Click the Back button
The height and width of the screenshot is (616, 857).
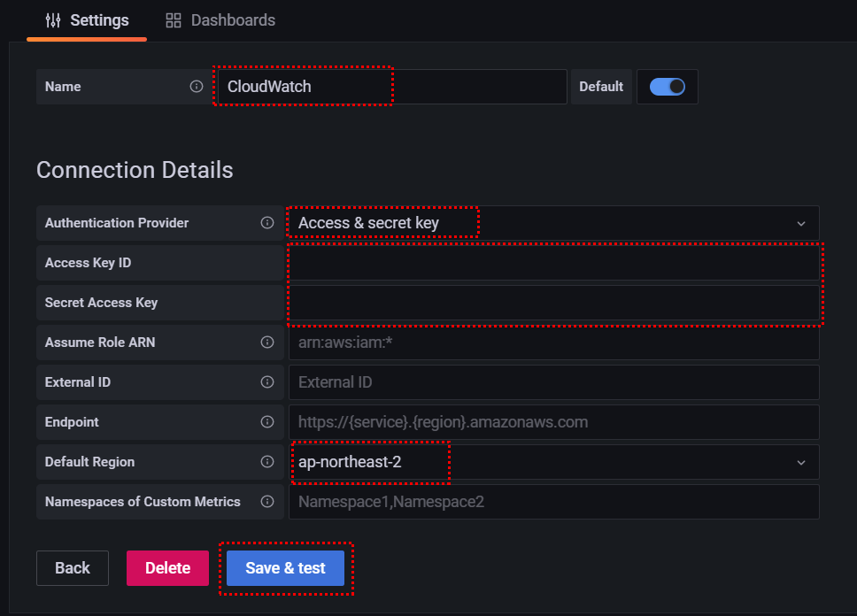[73, 568]
